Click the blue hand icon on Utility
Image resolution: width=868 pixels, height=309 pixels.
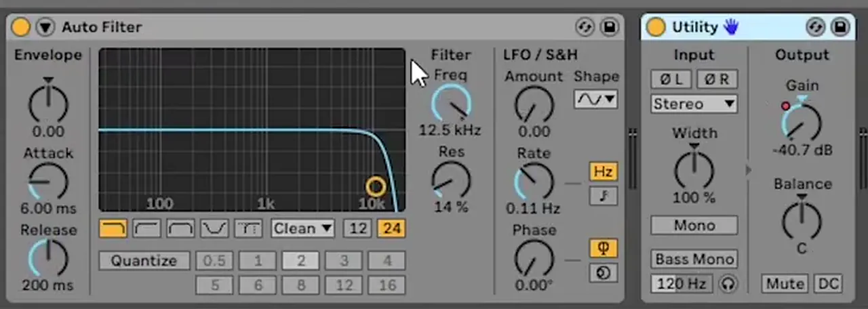[x=731, y=27]
